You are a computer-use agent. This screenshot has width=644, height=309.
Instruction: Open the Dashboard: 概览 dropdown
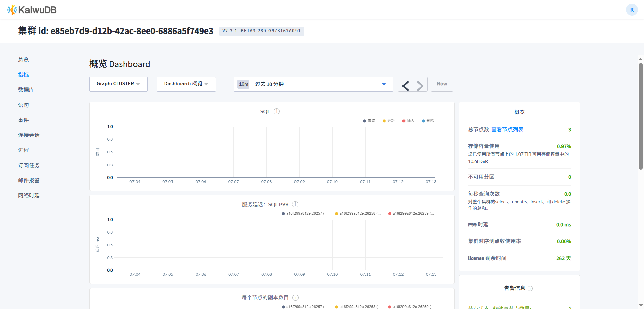[186, 84]
